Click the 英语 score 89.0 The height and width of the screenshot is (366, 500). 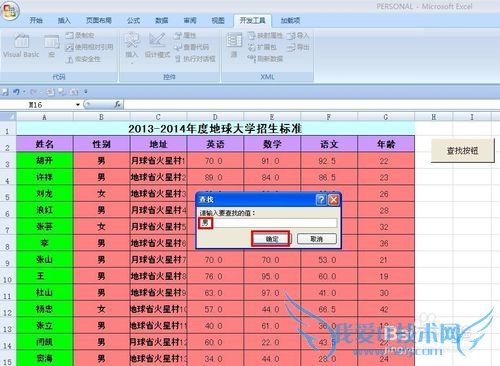(x=215, y=177)
